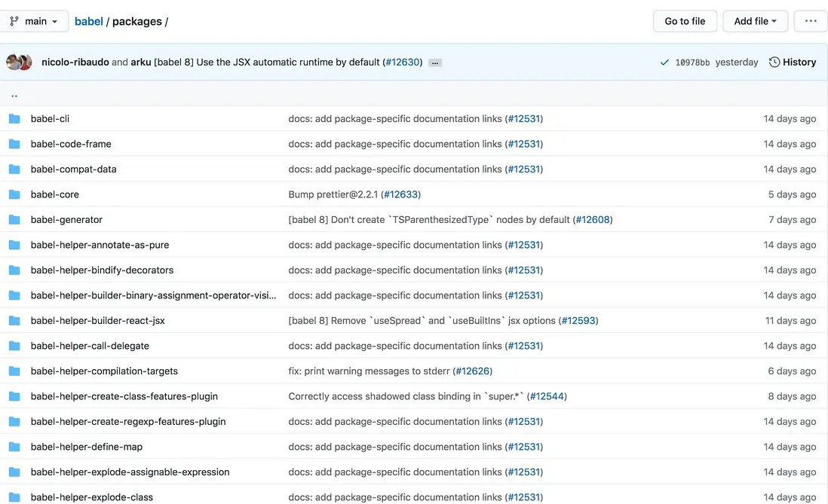Image resolution: width=828 pixels, height=504 pixels.
Task: Expand the Add file dropdown
Action: click(x=755, y=21)
